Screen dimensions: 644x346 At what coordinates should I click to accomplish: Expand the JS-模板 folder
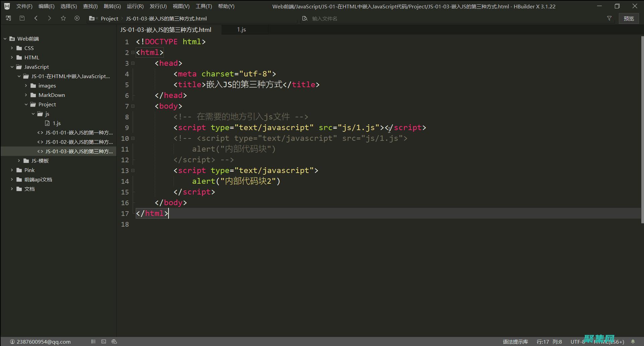(x=19, y=161)
